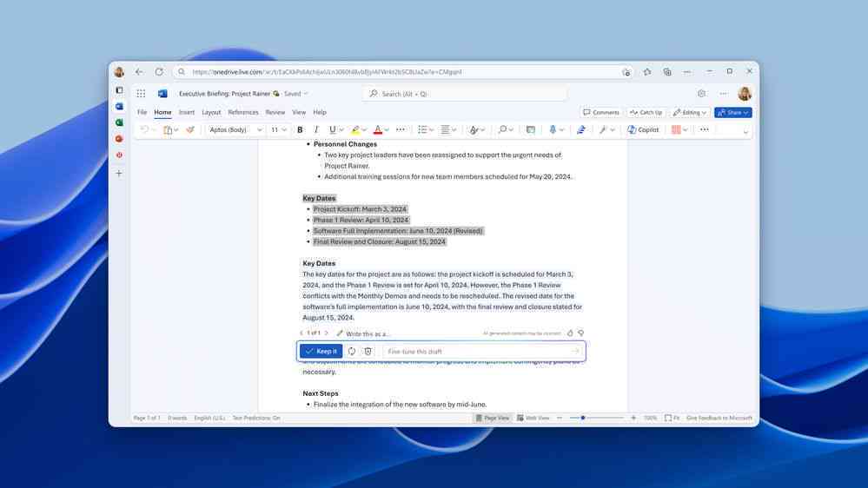Go to next Copilot draft version

[326, 333]
